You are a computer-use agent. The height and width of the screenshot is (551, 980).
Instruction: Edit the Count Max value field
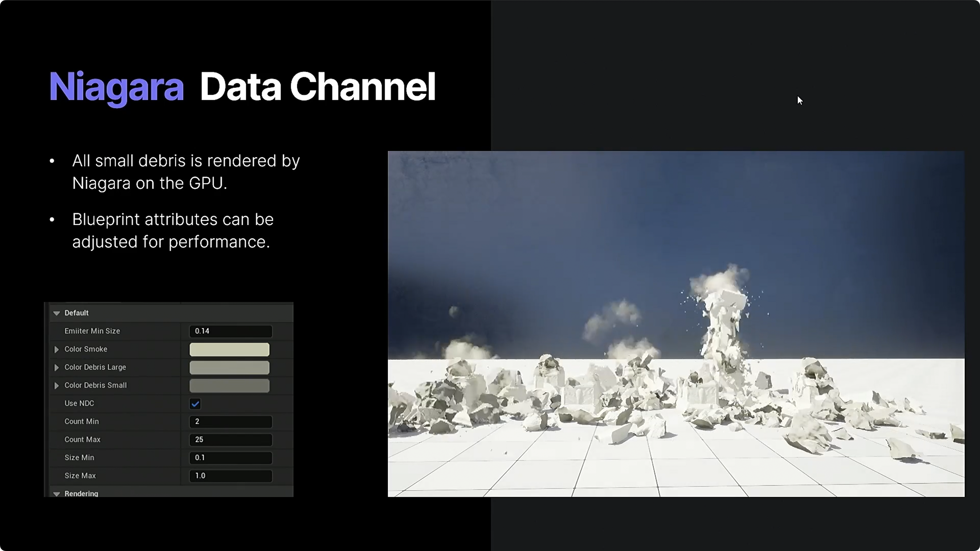click(231, 440)
